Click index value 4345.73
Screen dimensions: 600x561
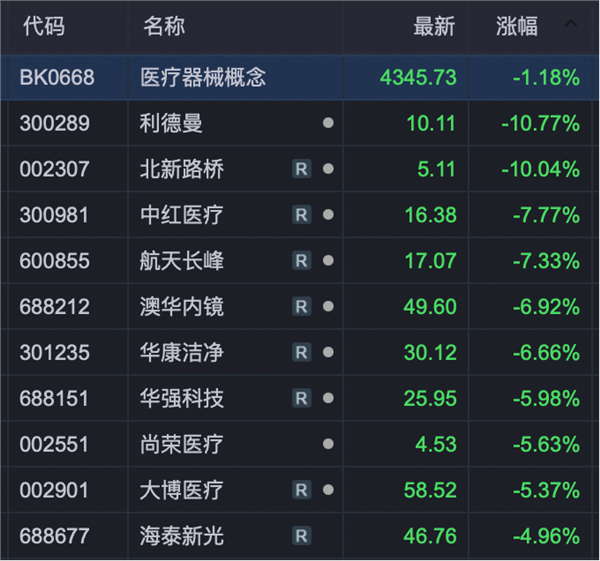pyautogui.click(x=418, y=77)
